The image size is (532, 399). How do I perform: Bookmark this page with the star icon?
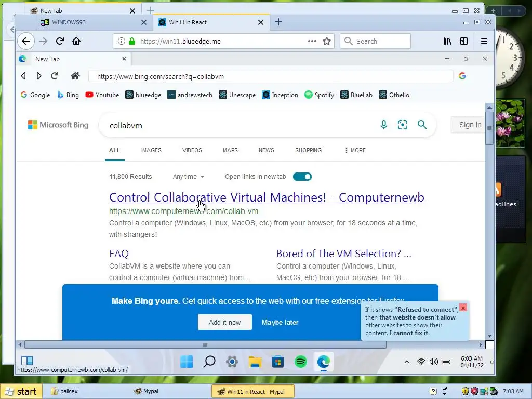326,41
